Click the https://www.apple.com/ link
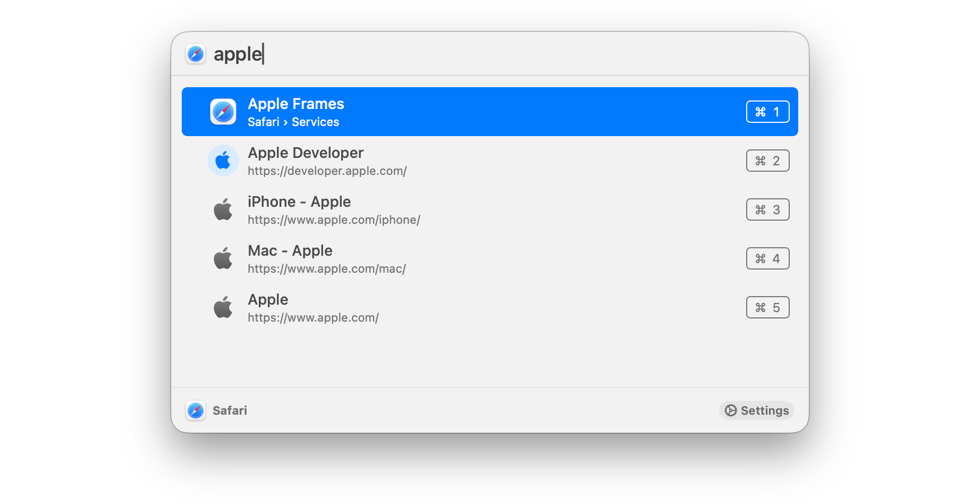 click(x=313, y=318)
